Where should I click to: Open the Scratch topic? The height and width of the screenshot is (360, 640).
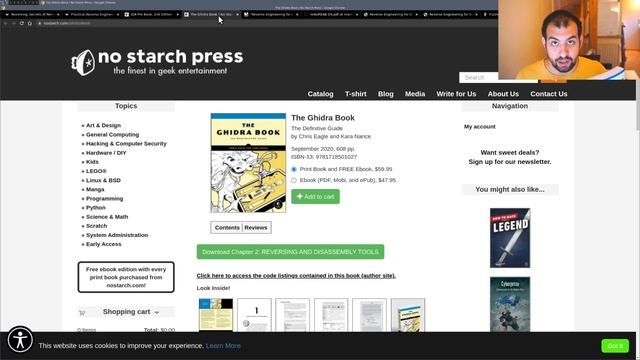pos(96,226)
